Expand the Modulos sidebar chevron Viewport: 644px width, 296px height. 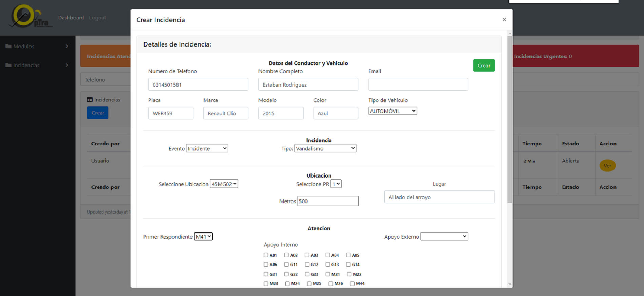click(x=67, y=46)
